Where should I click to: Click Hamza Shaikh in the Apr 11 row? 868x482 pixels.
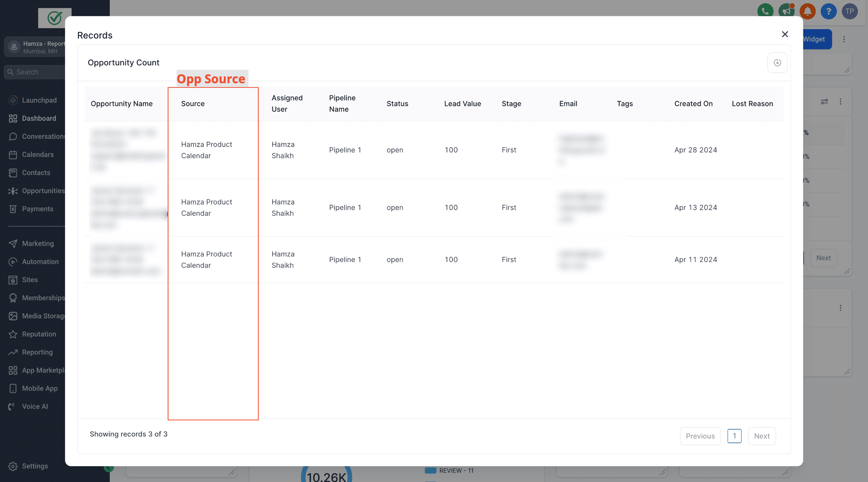tap(283, 259)
